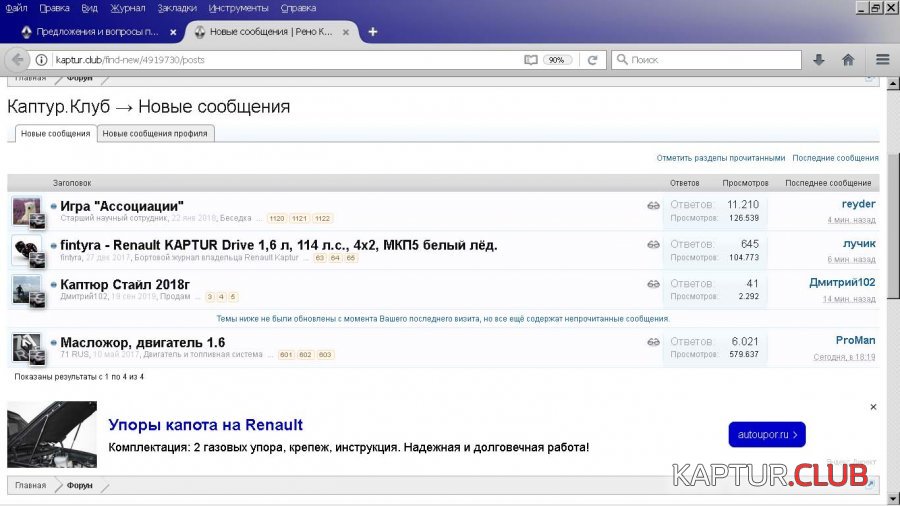900x506 pixels.
Task: Open thread Масложор, двигатель 1.6
Action: pos(142,342)
